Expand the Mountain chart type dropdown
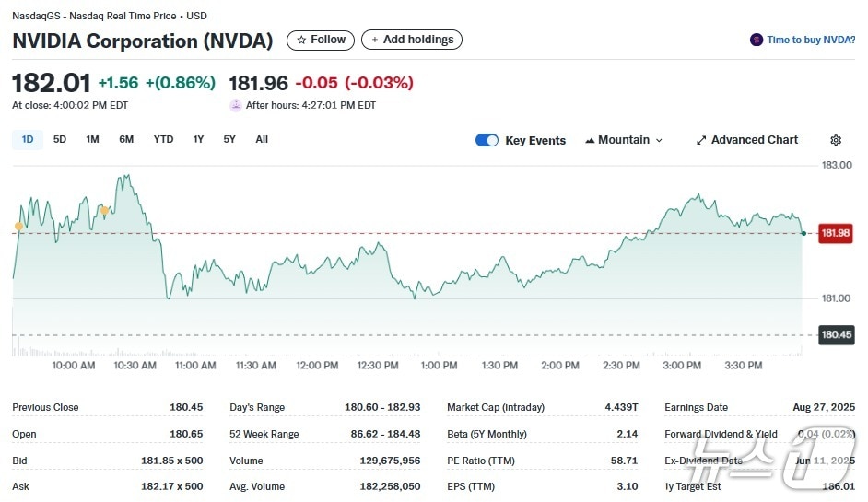The width and height of the screenshot is (868, 502). tap(624, 140)
